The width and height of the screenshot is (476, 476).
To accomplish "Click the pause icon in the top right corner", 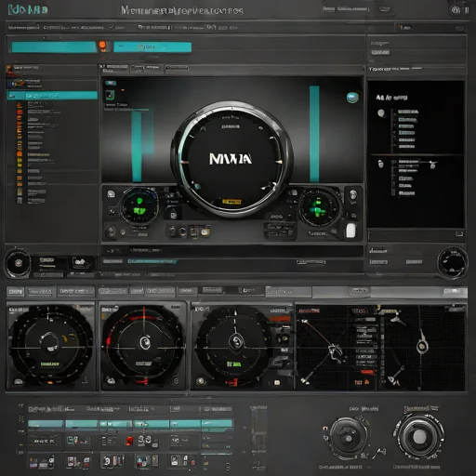I will 467,10.
